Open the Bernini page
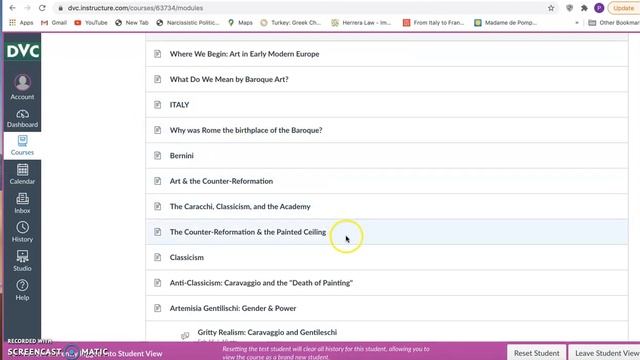640x360 pixels. (x=182, y=156)
